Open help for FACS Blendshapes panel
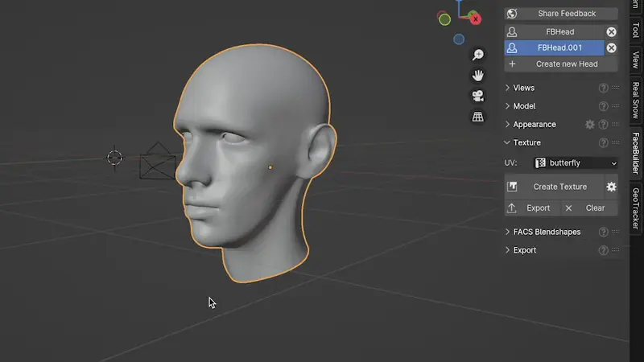Viewport: 644px width, 362px height. click(x=603, y=232)
